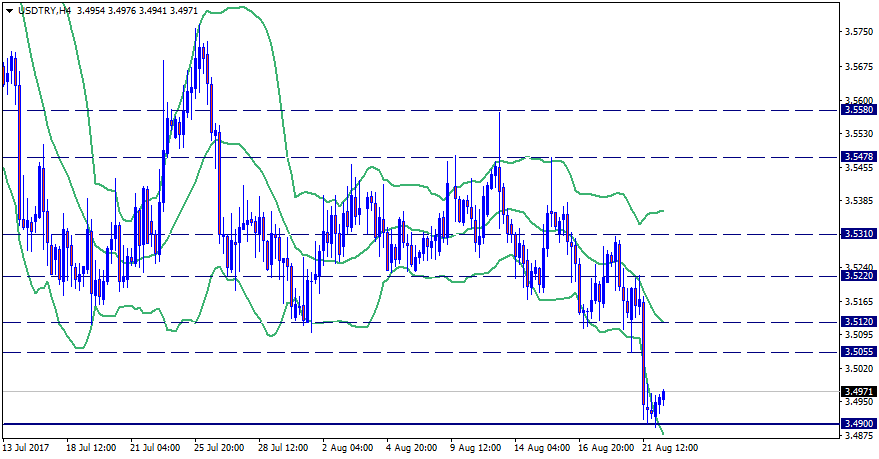Click the 14 Aug 04:00 time label
This screenshot has height=459, width=879.
click(x=540, y=448)
